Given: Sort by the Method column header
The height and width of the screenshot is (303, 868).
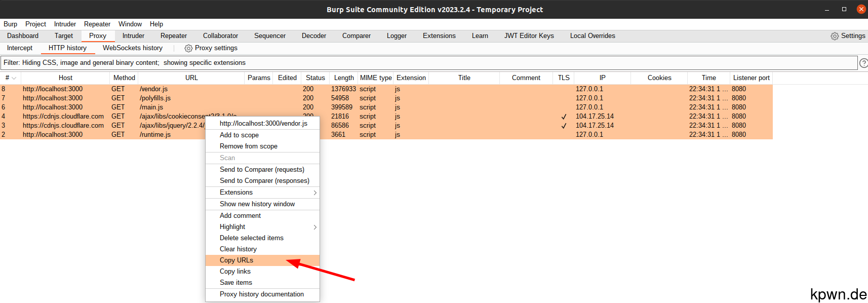Looking at the screenshot, I should point(124,78).
